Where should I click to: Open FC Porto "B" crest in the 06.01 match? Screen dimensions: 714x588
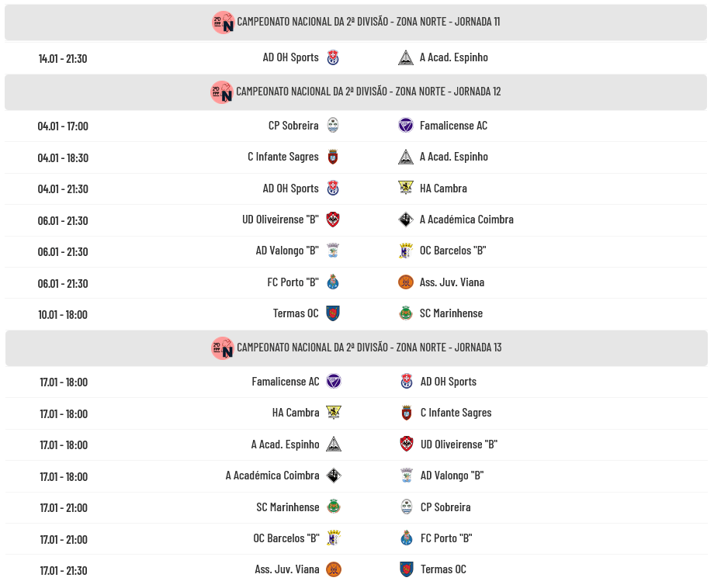click(x=333, y=282)
